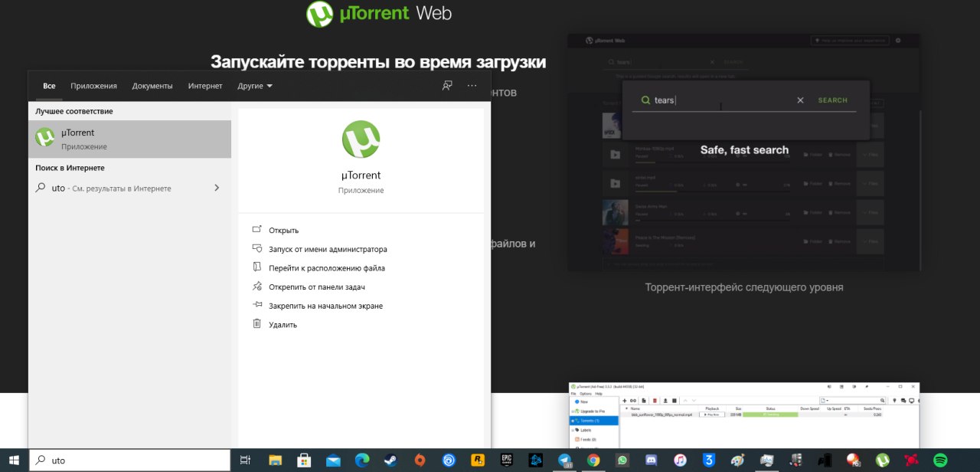Click 'Торрент-интерфейс следующего уровня' caption
The width and height of the screenshot is (980, 472).
[x=744, y=287]
